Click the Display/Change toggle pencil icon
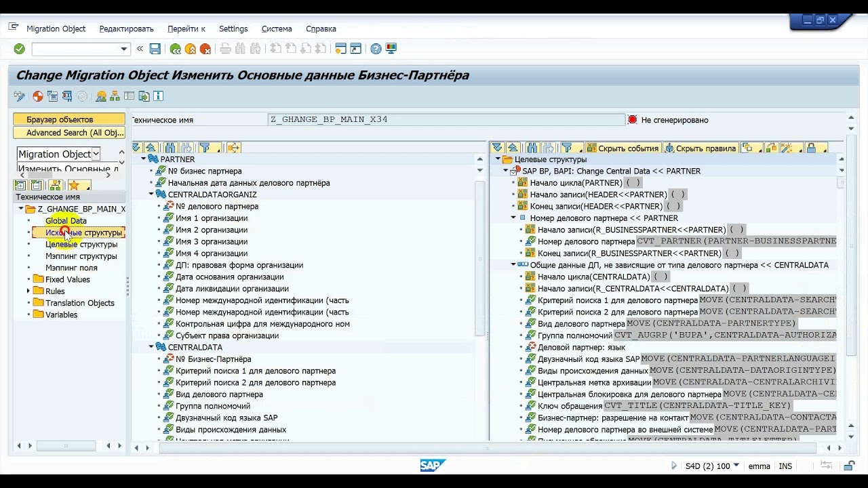 coord(19,96)
